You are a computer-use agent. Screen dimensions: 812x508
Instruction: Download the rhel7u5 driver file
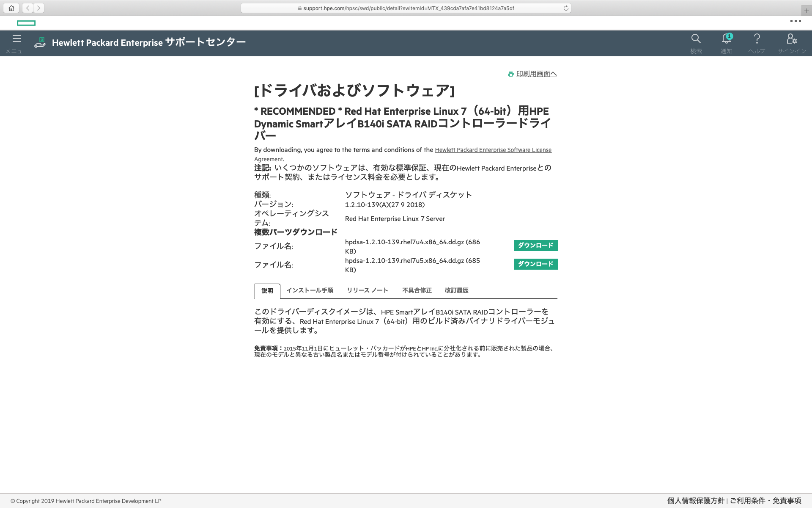535,264
